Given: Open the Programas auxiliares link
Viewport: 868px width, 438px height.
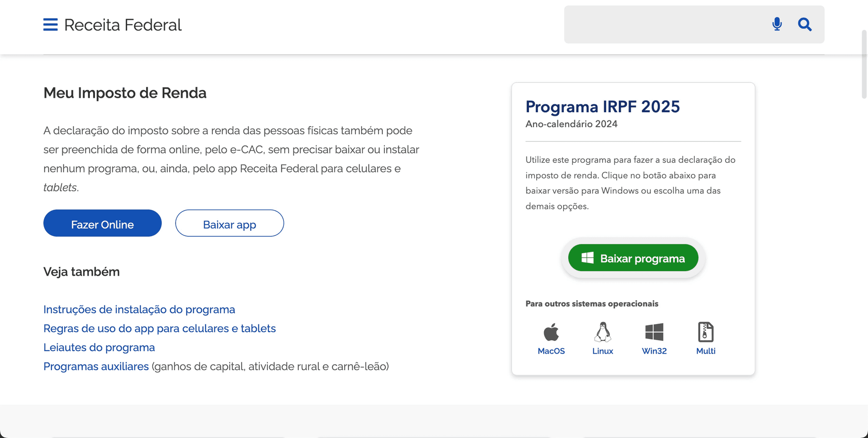Looking at the screenshot, I should [96, 366].
